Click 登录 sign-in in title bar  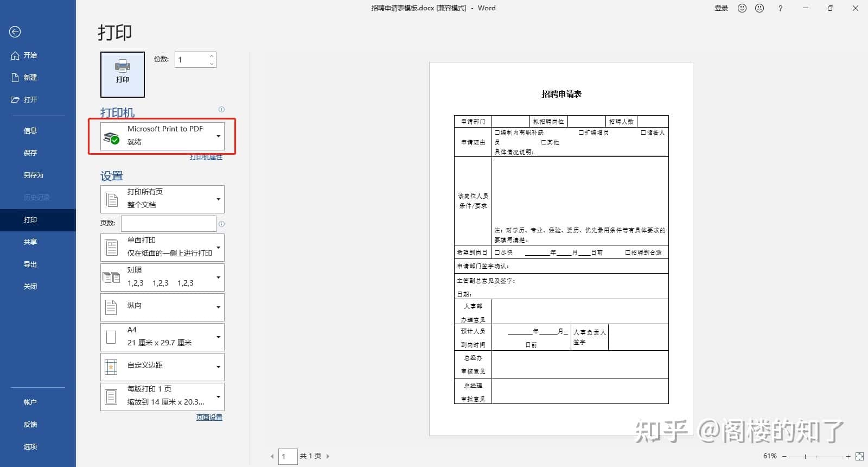tap(722, 8)
